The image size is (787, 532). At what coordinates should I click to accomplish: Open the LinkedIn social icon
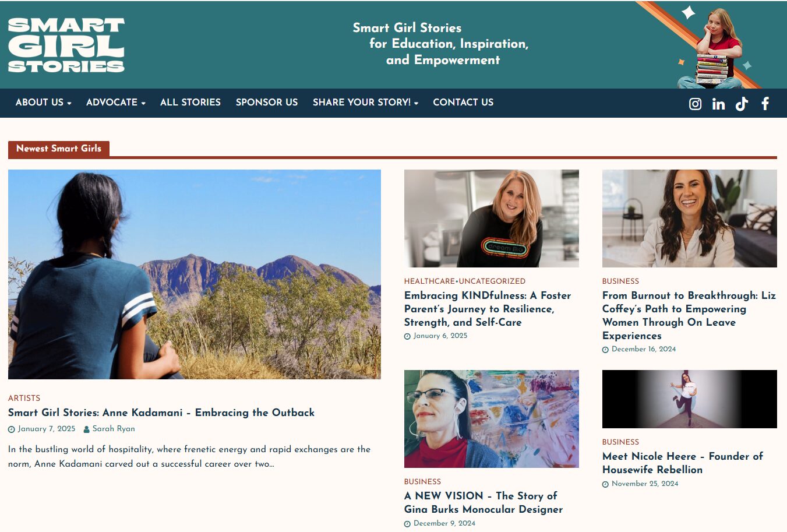(718, 104)
